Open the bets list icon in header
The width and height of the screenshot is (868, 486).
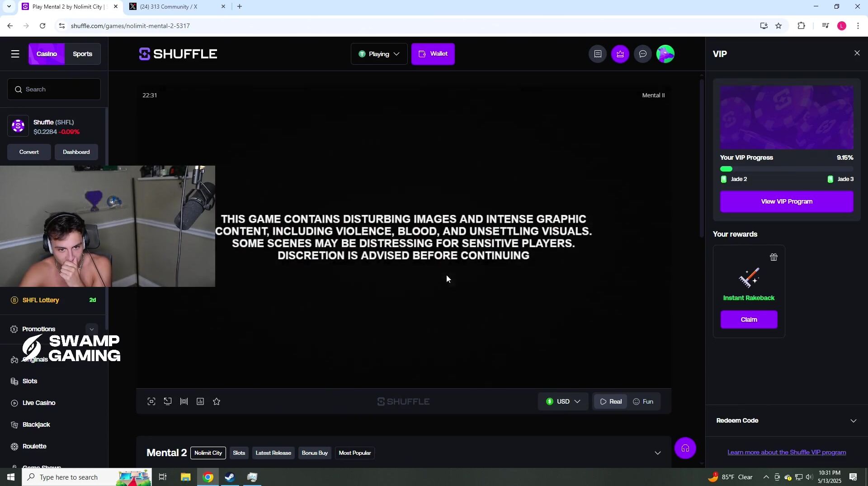(x=598, y=54)
